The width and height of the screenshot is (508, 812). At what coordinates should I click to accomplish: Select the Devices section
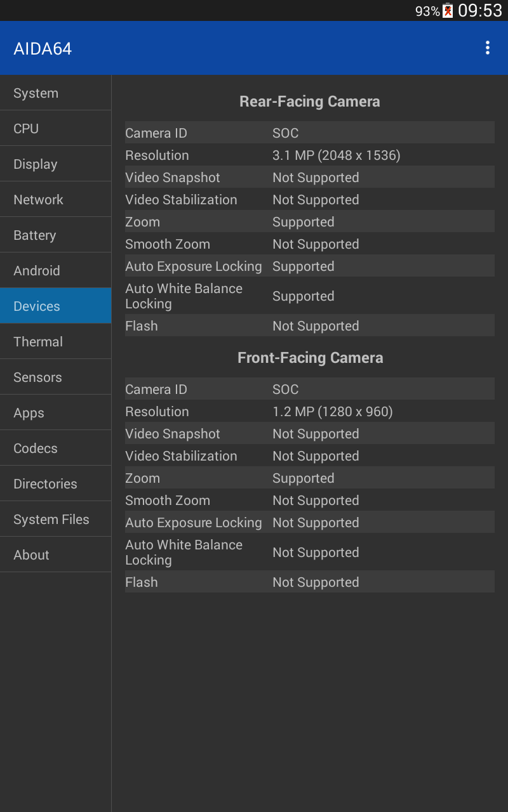(55, 306)
